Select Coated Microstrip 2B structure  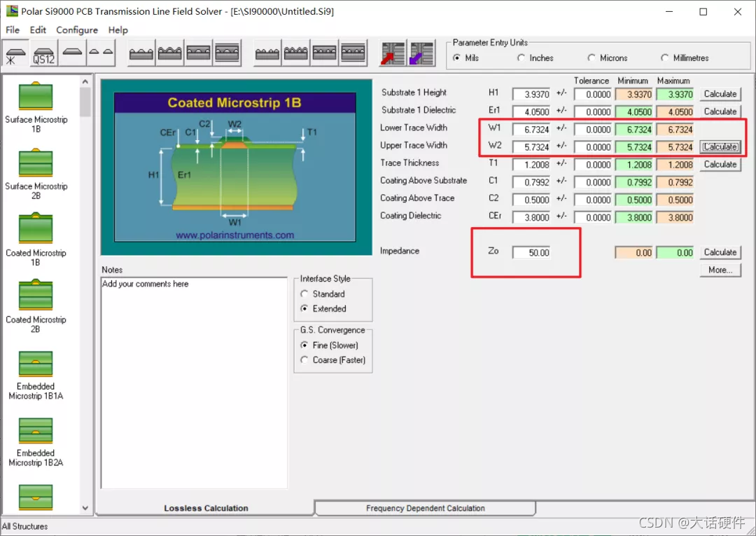point(36,308)
